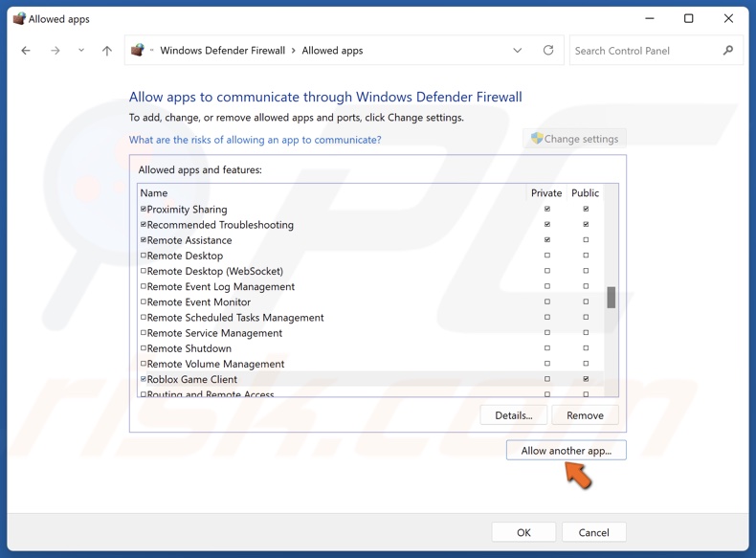Open the recent locations dropdown chevron
Image resolution: width=756 pixels, height=558 pixels.
(x=81, y=51)
